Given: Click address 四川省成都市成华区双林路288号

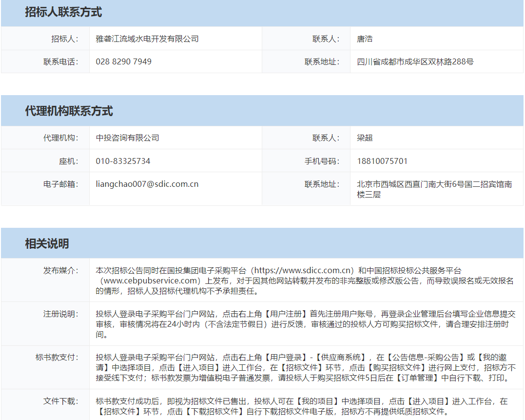Looking at the screenshot, I should pyautogui.click(x=415, y=61).
